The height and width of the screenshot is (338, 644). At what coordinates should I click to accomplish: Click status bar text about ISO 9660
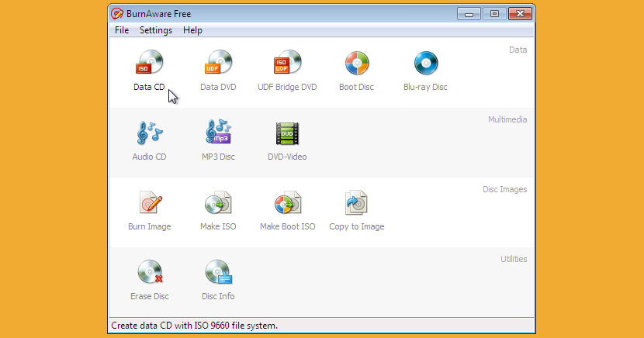[194, 326]
